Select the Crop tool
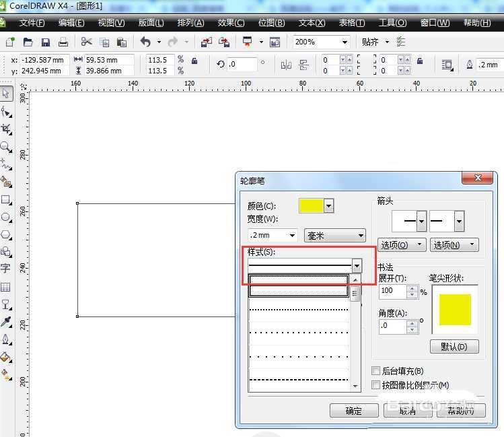 pyautogui.click(x=6, y=129)
